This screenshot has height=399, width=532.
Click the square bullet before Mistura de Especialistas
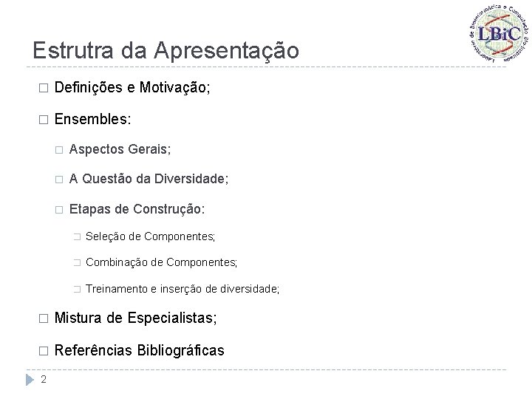point(44,318)
